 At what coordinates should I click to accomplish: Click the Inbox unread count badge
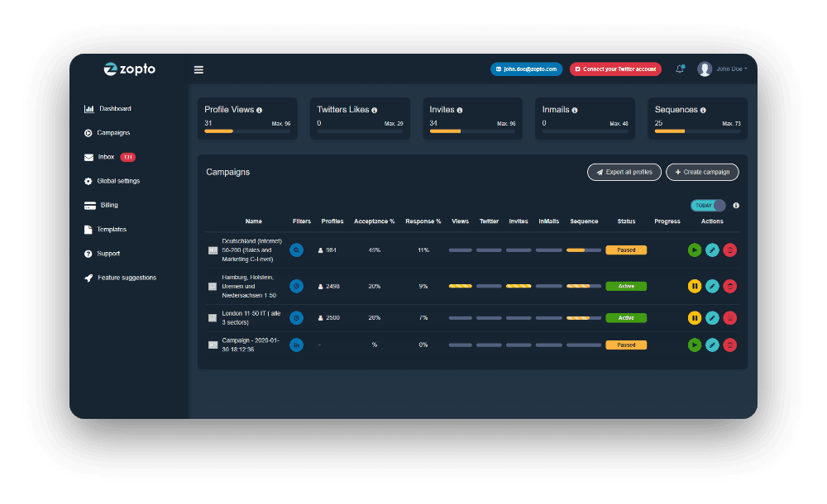(127, 157)
